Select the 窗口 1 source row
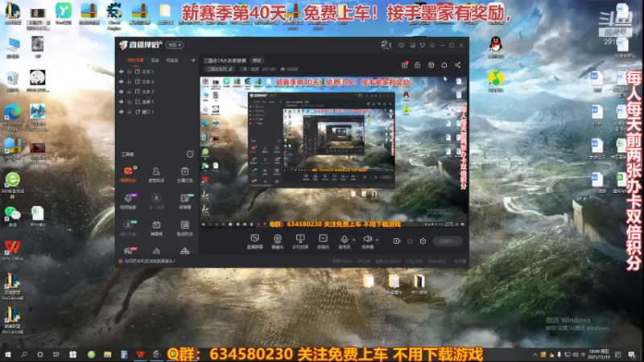This screenshot has width=644, height=362. coord(158,112)
